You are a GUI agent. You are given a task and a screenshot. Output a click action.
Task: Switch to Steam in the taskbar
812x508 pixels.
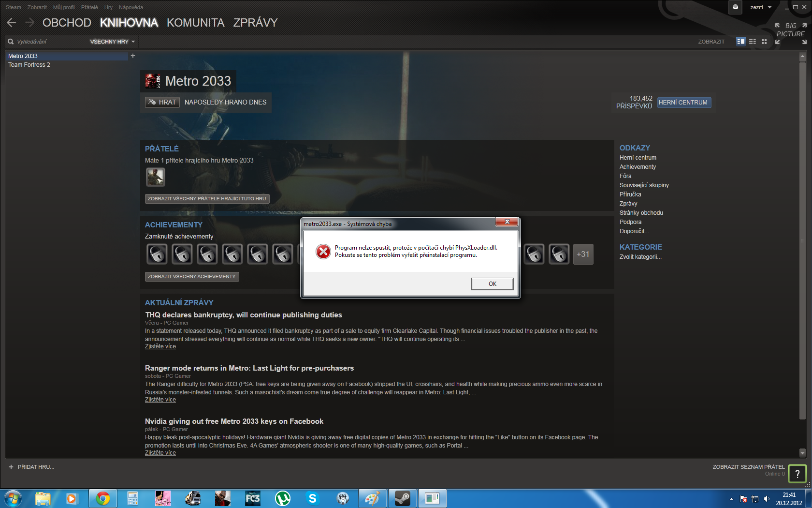tap(402, 498)
